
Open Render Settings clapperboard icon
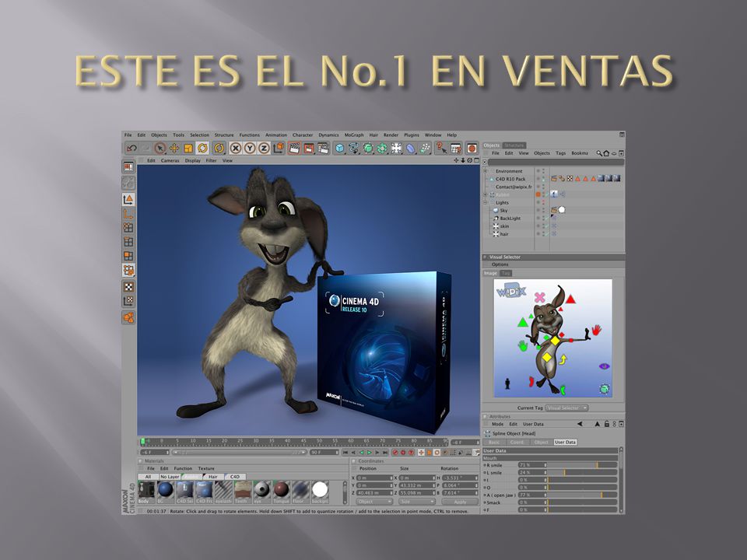click(323, 148)
